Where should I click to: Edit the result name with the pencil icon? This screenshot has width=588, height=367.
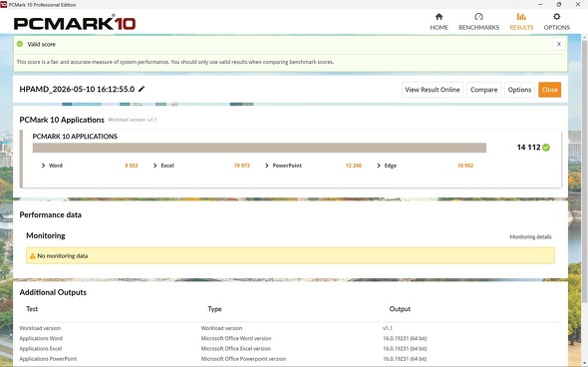[142, 90]
